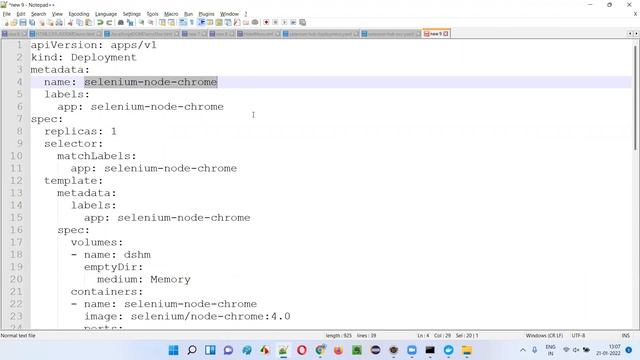Viewport: 640px width, 360px height.
Task: Open Windows taskbar Search
Action: 192,350
